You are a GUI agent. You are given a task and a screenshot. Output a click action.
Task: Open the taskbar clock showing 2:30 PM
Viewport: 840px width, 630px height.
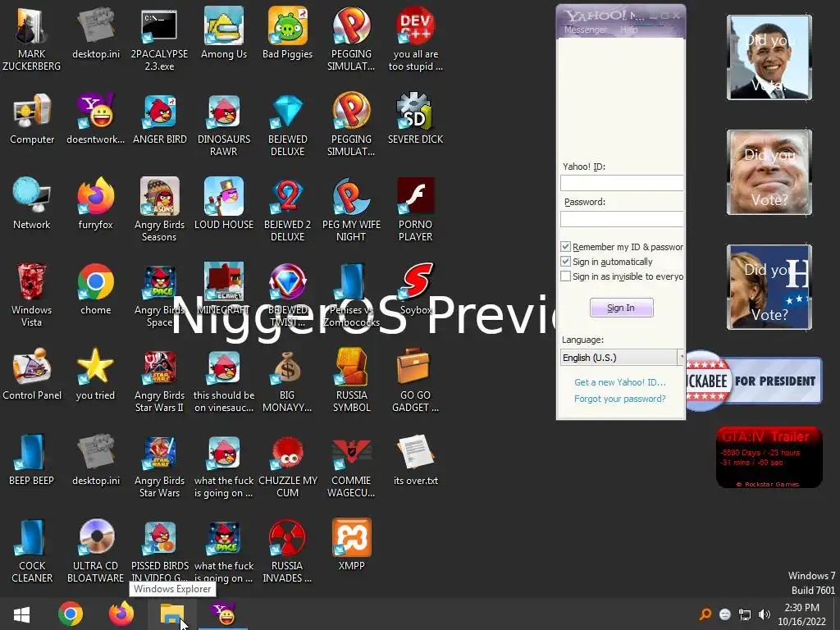(x=802, y=614)
